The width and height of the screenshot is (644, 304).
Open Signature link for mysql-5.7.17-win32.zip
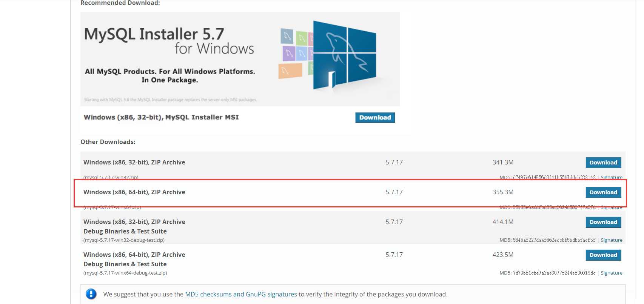(612, 177)
